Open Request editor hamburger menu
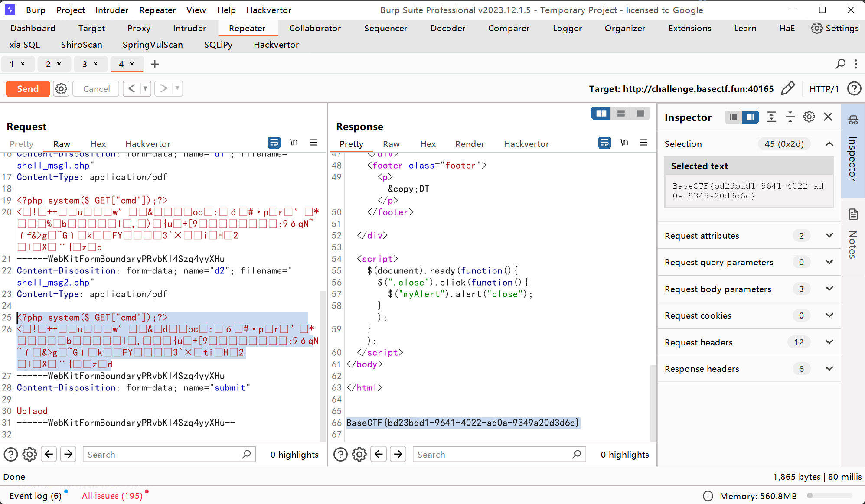The width and height of the screenshot is (865, 504). click(x=313, y=143)
